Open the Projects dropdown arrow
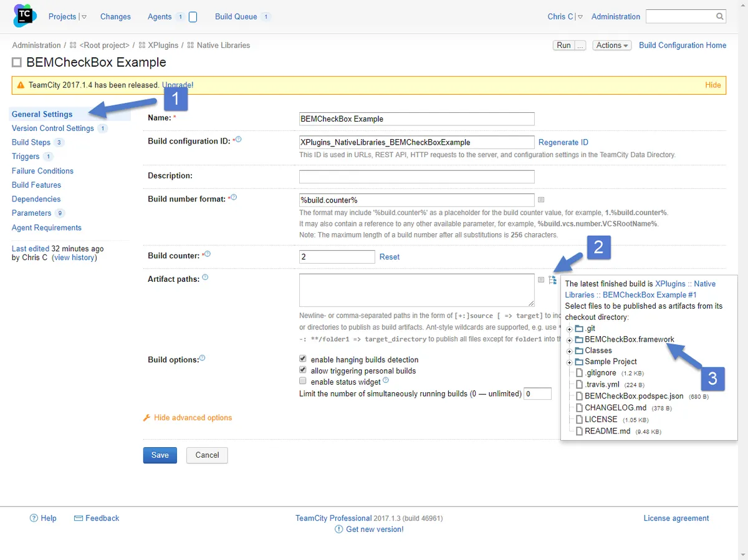This screenshot has width=748, height=560. 84,17
